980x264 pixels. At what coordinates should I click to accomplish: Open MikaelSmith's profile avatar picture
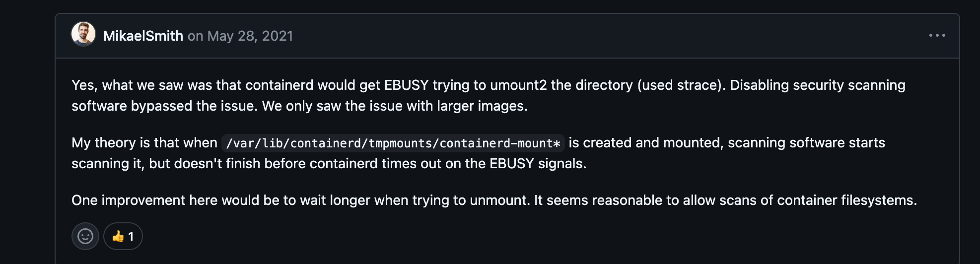tap(83, 34)
